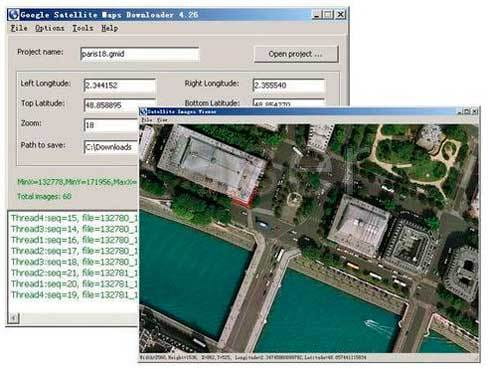Click the Zoom value field
The image size is (488, 369).
point(111,125)
